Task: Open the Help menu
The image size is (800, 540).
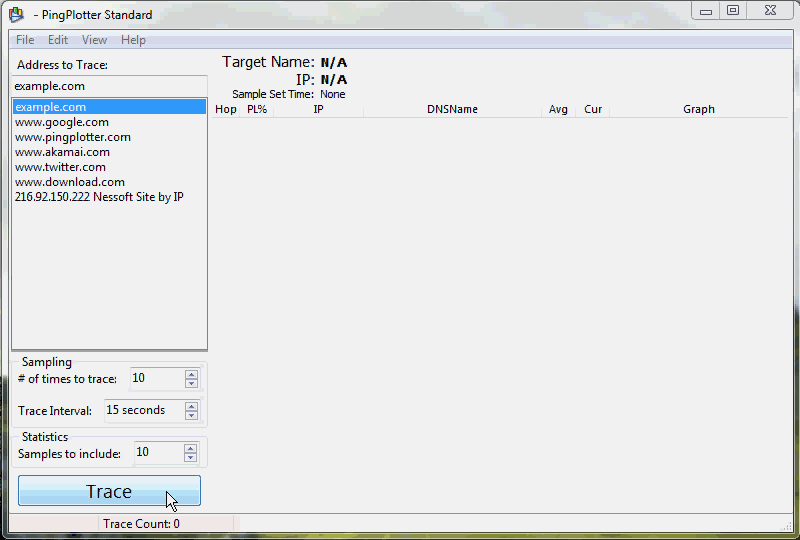Action: click(133, 40)
